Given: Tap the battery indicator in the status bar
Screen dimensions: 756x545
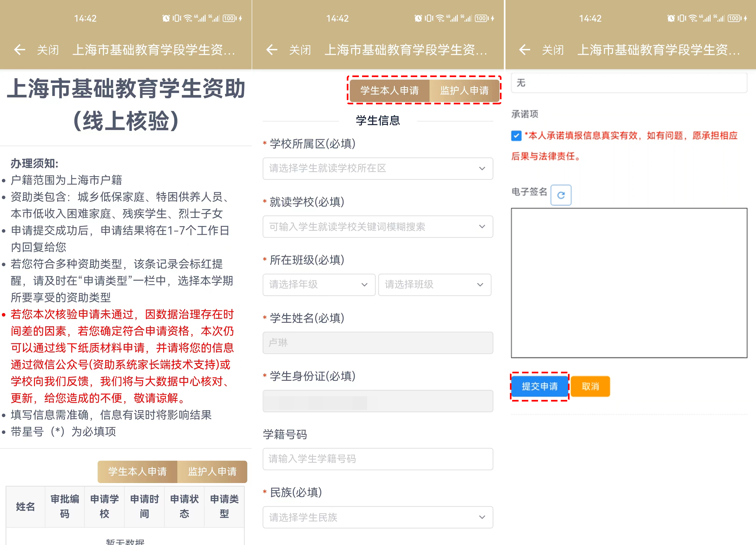Looking at the screenshot, I should pos(229,18).
